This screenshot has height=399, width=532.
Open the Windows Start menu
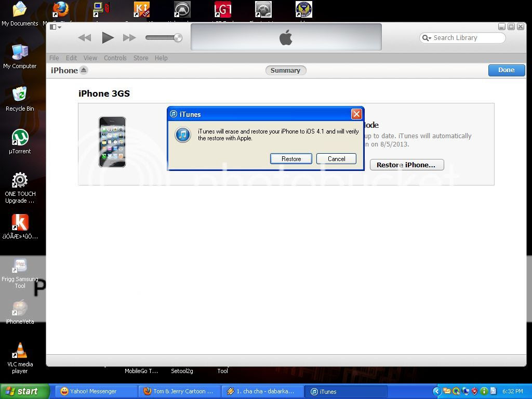(24, 391)
